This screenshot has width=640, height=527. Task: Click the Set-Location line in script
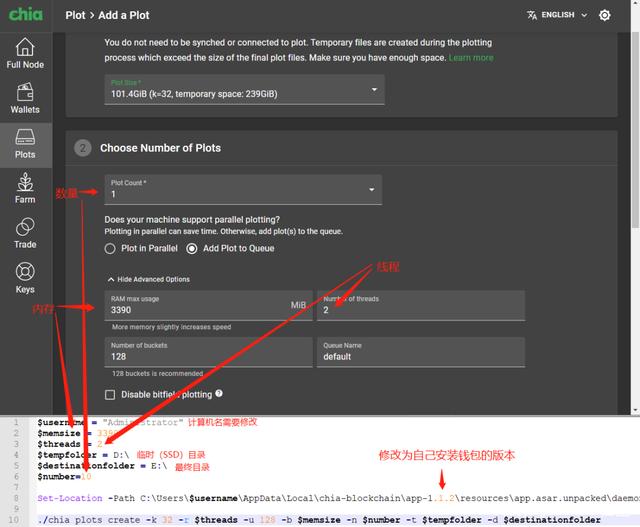(338, 498)
